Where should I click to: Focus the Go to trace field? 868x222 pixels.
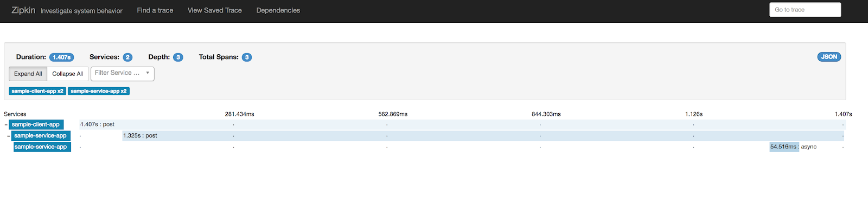pyautogui.click(x=805, y=10)
